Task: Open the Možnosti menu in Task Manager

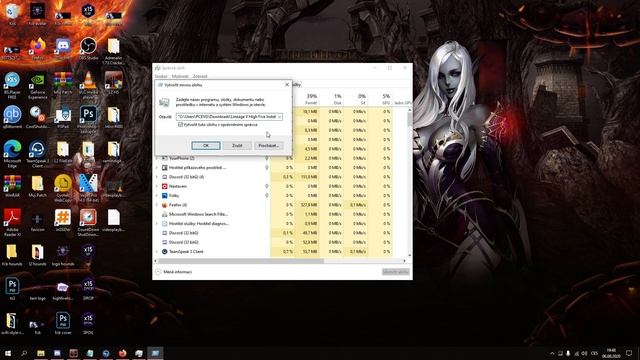Action: click(180, 76)
